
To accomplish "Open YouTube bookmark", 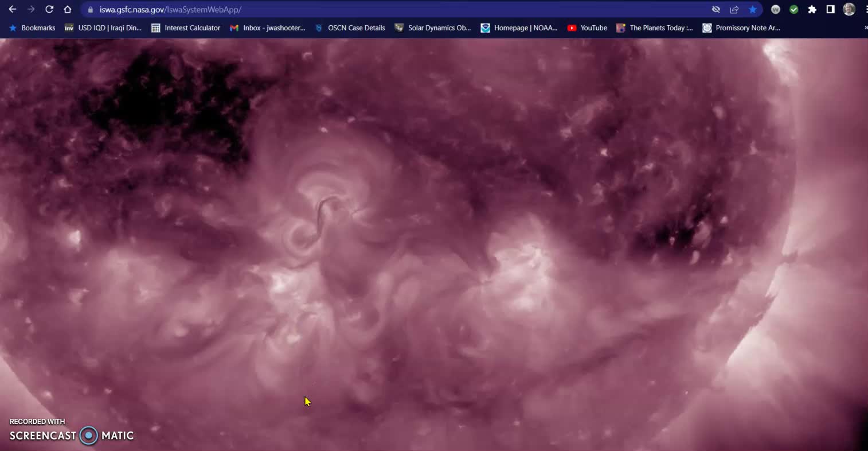I will click(x=588, y=28).
